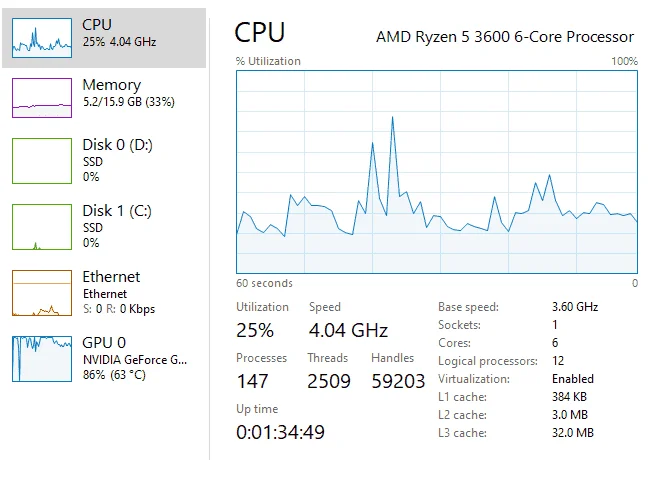Screen dimensions: 649x477
Task: Show the Ethernet S: 0 R: 0 Kbps entry
Action: pyautogui.click(x=104, y=293)
